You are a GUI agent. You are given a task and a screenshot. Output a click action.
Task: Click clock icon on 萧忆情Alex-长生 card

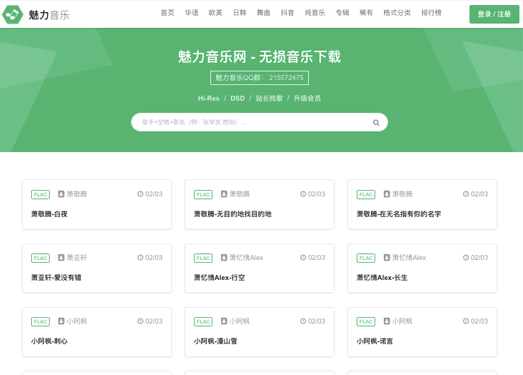(x=466, y=257)
